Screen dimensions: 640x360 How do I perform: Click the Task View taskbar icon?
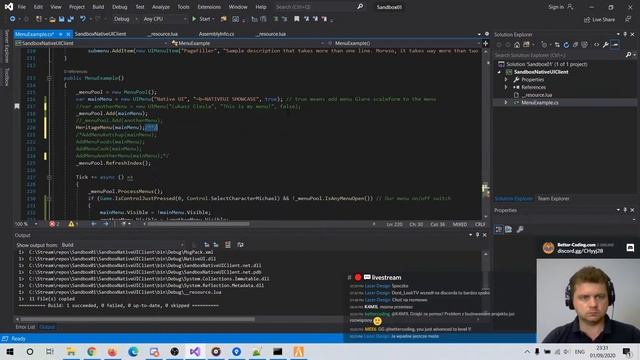click(50, 351)
